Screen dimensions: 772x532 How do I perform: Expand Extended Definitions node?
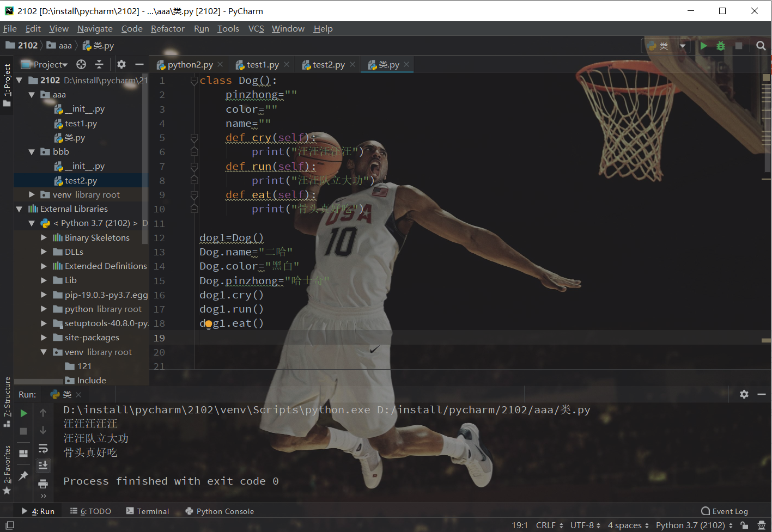coord(44,266)
